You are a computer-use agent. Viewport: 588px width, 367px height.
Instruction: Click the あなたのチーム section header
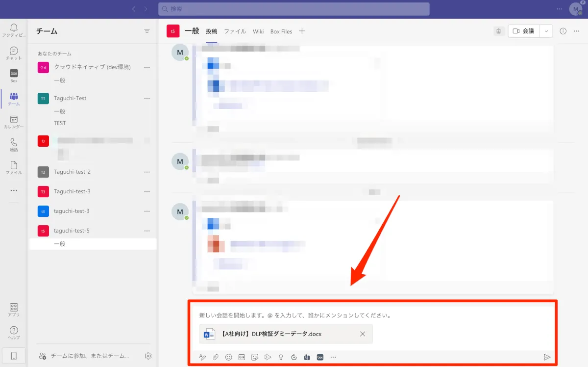[x=54, y=53]
